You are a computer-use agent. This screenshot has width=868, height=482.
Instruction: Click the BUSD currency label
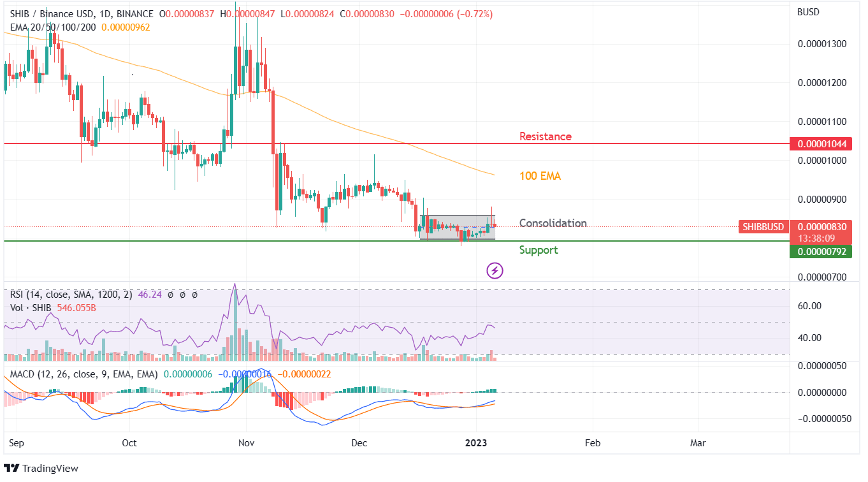tap(809, 12)
